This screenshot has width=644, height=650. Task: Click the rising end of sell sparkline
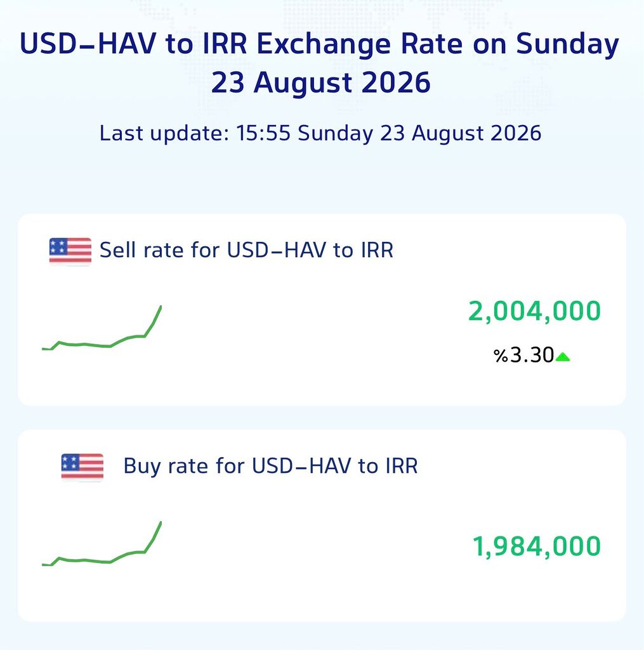click(154, 321)
